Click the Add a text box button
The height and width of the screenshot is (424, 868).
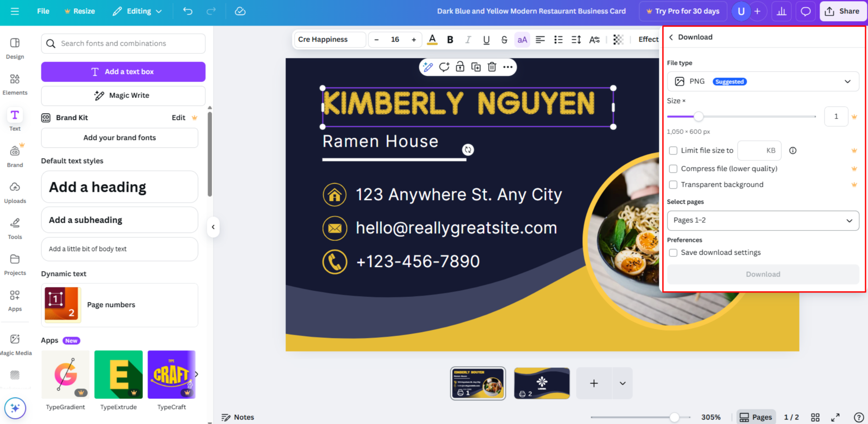123,71
